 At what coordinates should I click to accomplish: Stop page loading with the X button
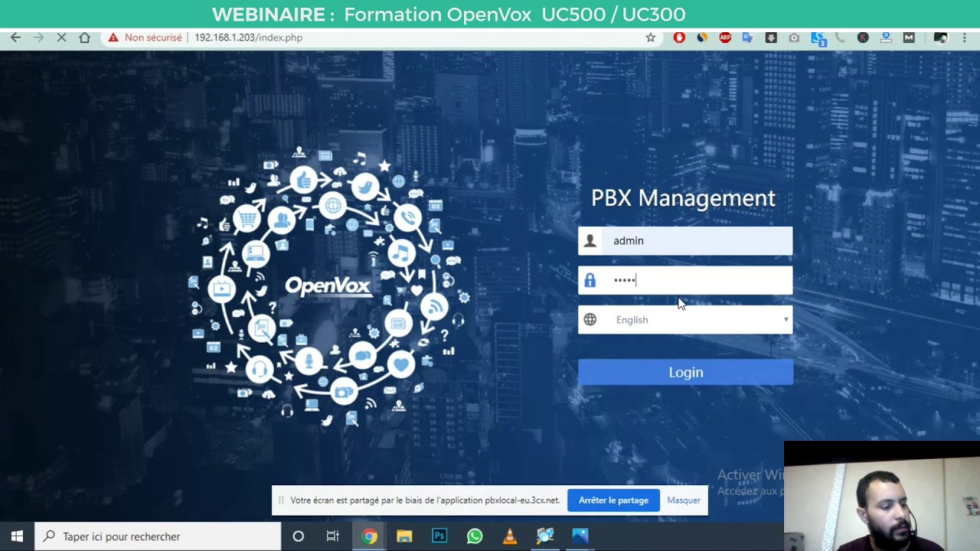pos(61,37)
